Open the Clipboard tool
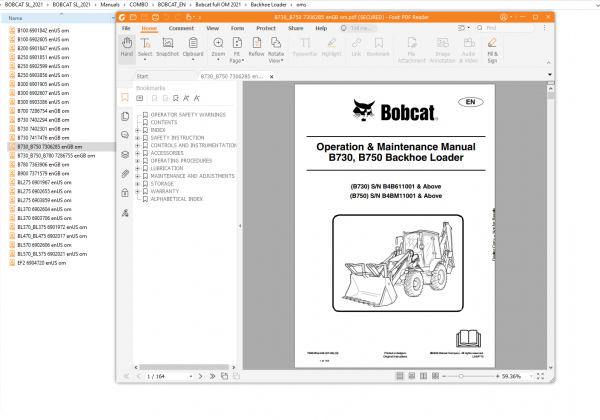 (x=193, y=48)
